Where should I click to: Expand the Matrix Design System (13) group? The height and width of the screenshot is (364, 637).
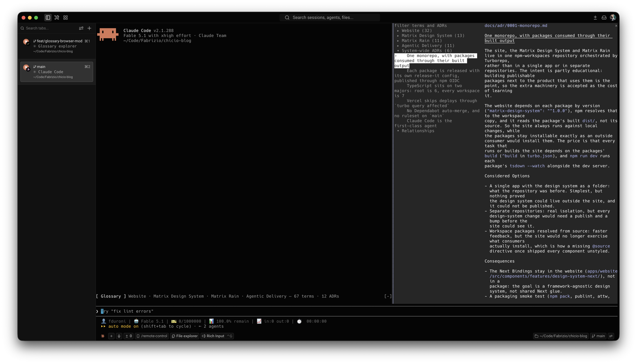pyautogui.click(x=431, y=36)
